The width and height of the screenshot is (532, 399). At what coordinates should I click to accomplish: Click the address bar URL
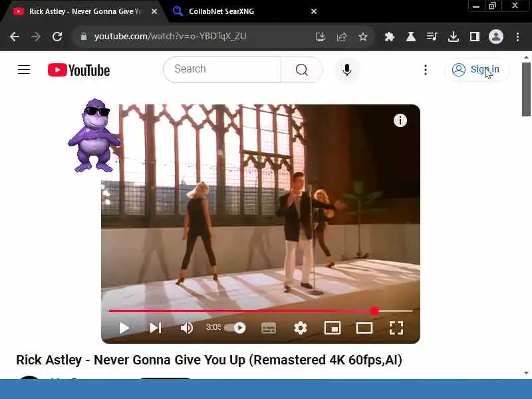point(170,37)
